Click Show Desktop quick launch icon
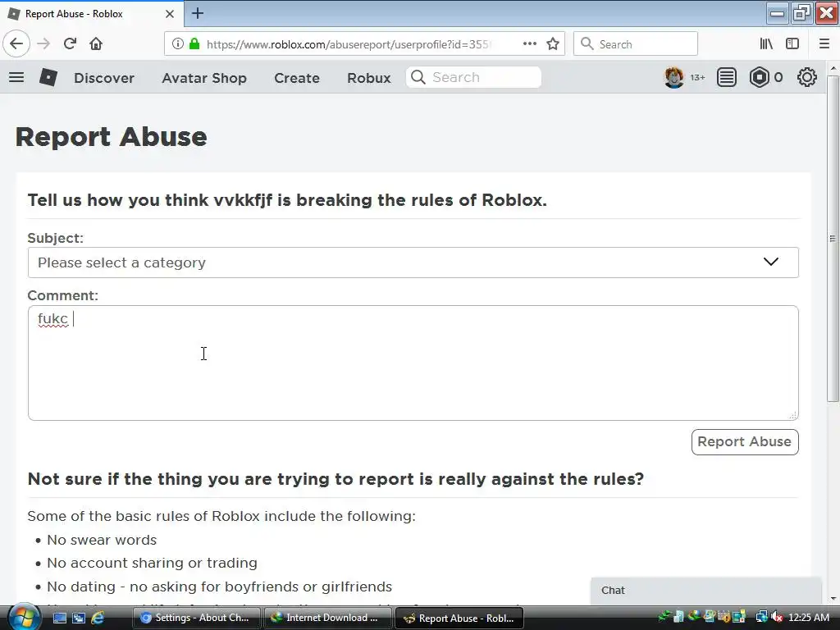The height and width of the screenshot is (630, 840). coord(59,618)
